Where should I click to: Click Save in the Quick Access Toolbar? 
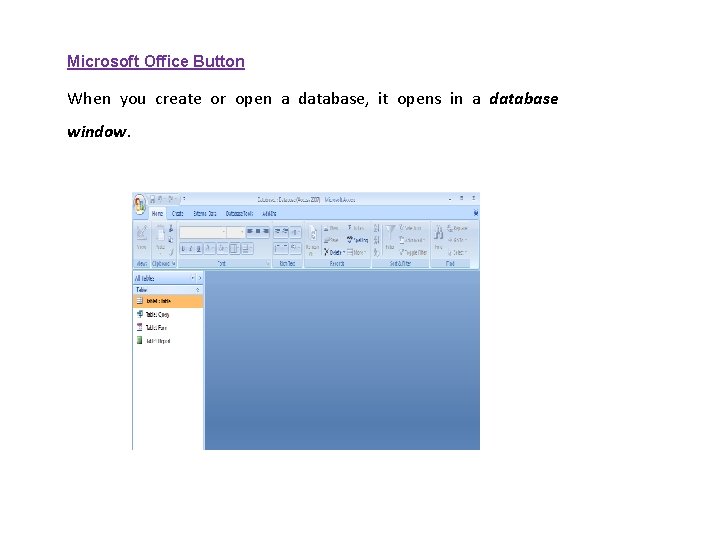pyautogui.click(x=153, y=199)
